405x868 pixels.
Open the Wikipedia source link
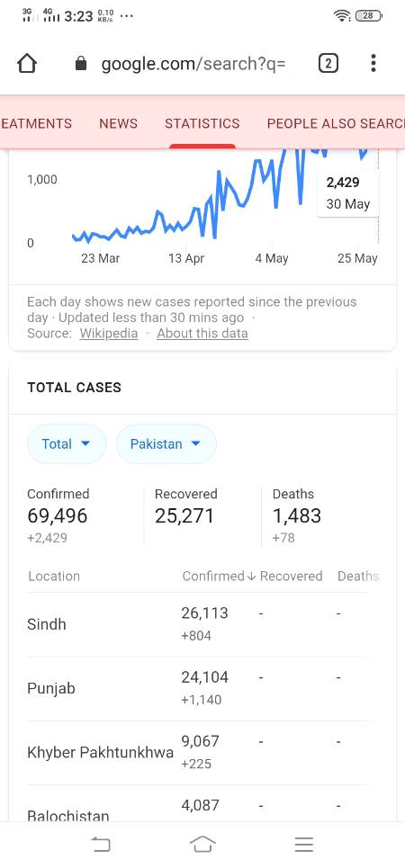click(109, 333)
